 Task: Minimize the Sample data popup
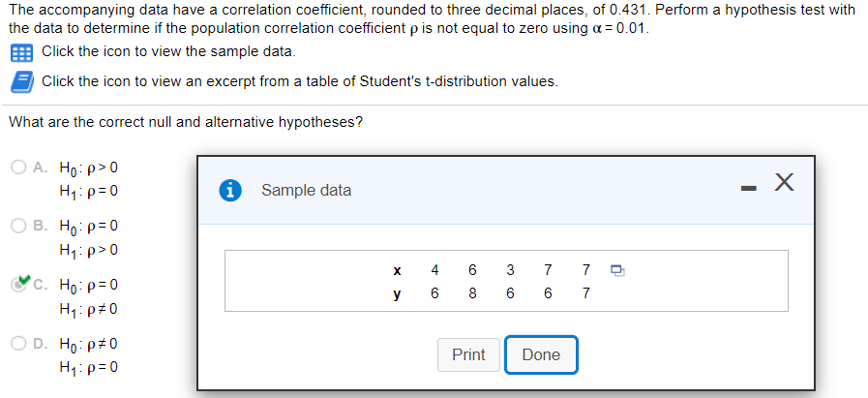pos(743,184)
